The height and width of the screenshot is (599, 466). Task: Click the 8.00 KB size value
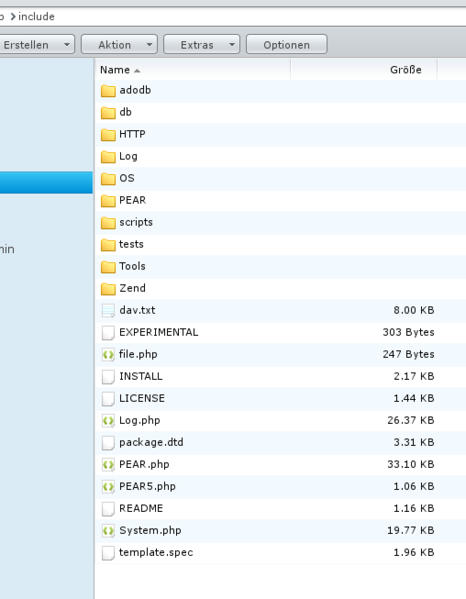click(x=414, y=310)
